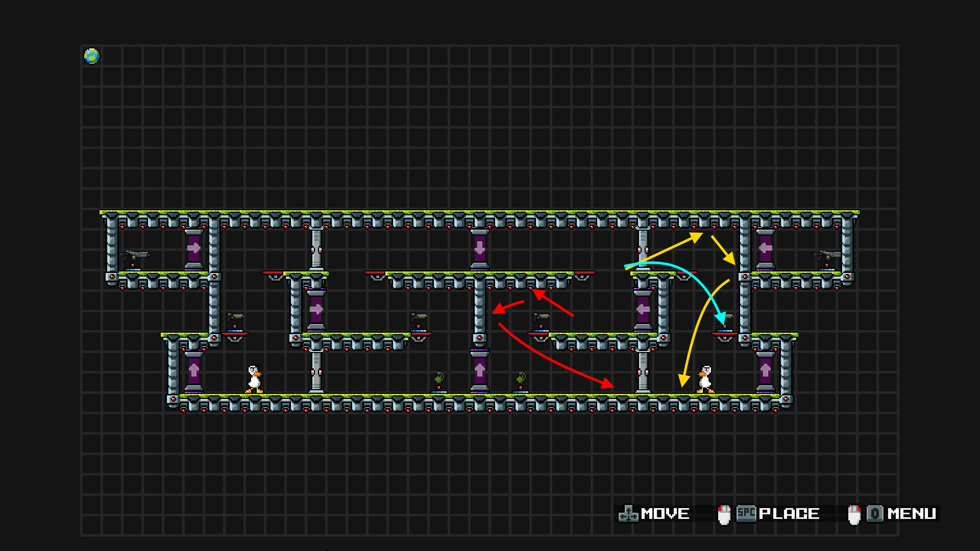Viewport: 980px width, 551px height.
Task: Select the left white duck spawn
Action: (x=254, y=380)
